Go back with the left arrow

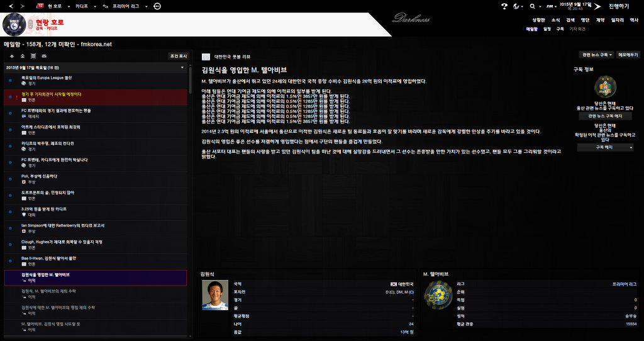point(11,6)
